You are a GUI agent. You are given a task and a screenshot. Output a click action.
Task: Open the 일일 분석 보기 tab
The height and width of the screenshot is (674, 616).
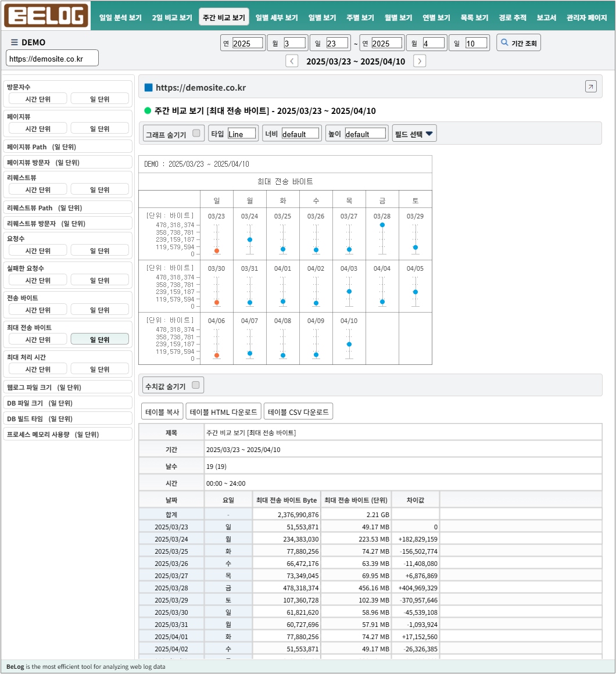(120, 17)
